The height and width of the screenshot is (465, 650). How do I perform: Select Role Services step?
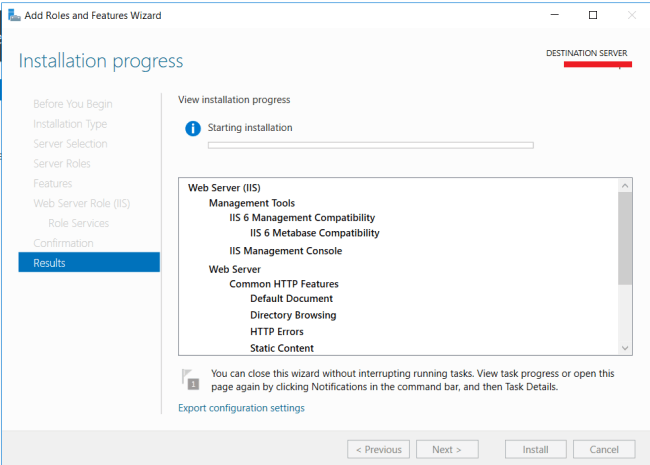click(78, 223)
